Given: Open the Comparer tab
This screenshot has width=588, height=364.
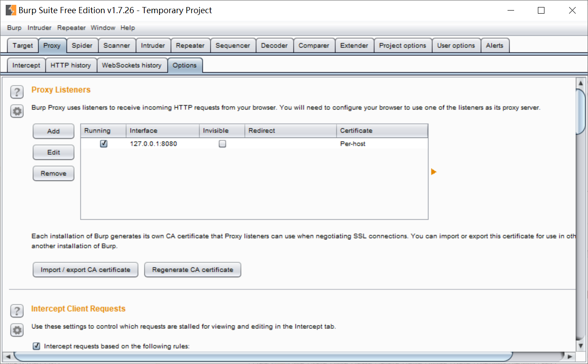Looking at the screenshot, I should point(314,45).
